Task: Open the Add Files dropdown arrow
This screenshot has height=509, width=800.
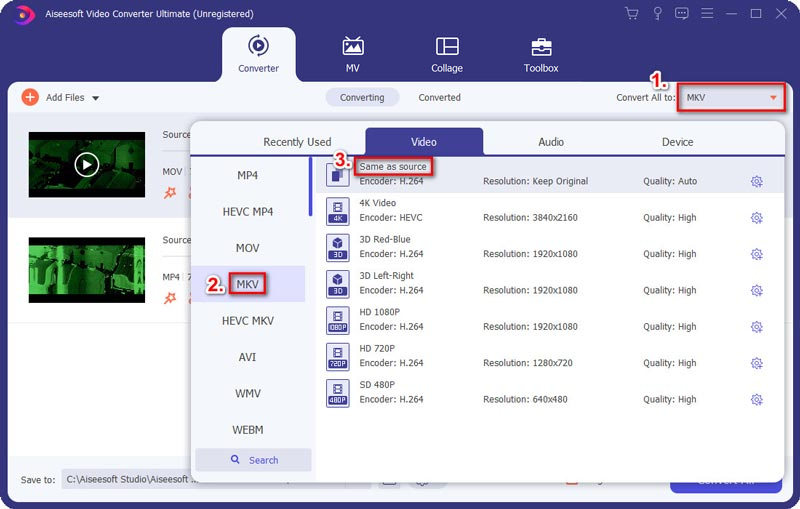Action: click(x=96, y=98)
